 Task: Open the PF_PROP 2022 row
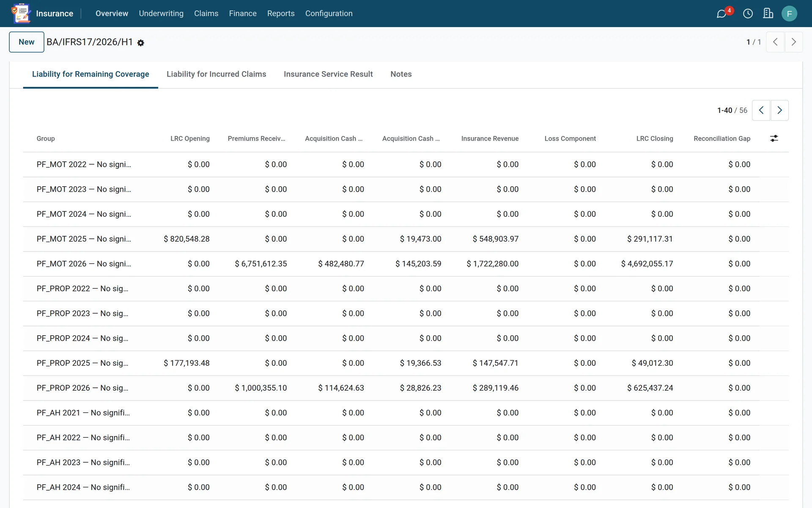pos(406,289)
